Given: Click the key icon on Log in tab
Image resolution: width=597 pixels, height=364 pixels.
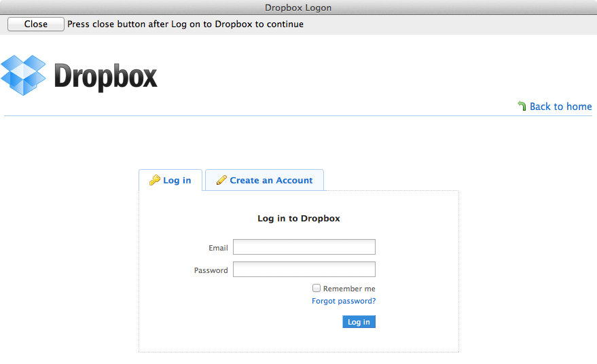Looking at the screenshot, I should [x=155, y=180].
